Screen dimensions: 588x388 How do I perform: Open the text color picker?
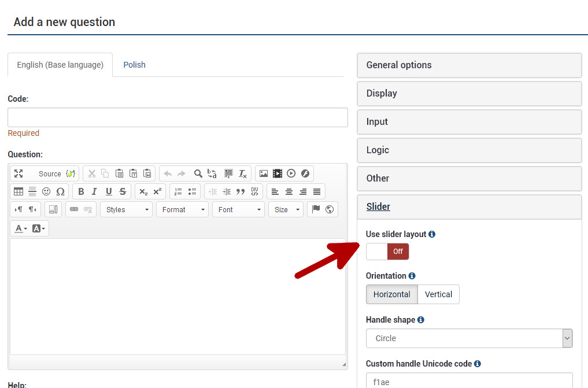point(20,228)
